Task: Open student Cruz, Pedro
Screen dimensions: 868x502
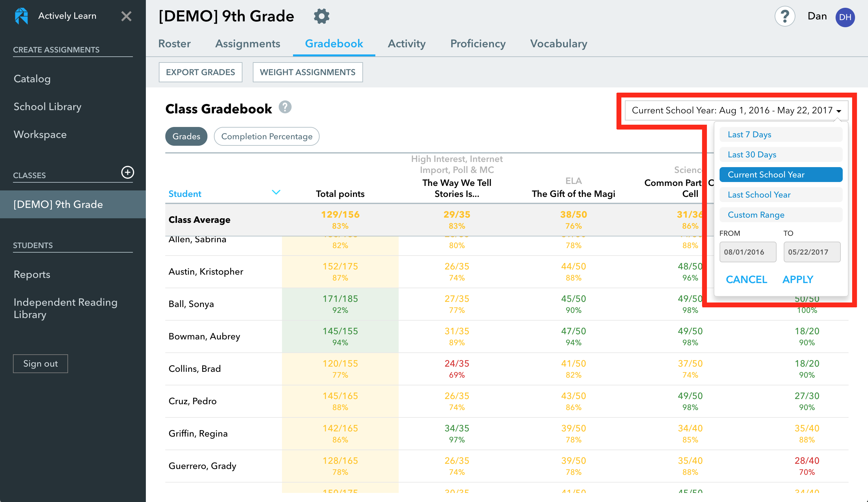Action: coord(193,401)
